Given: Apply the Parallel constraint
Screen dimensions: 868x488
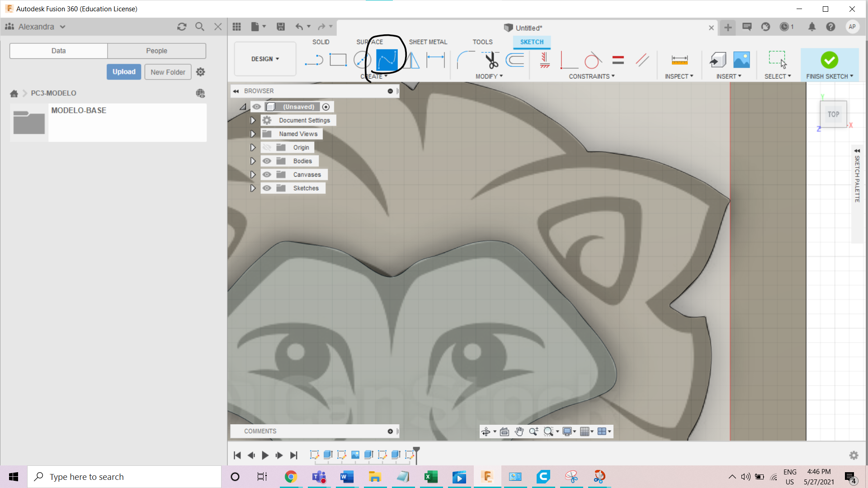Looking at the screenshot, I should pos(642,60).
